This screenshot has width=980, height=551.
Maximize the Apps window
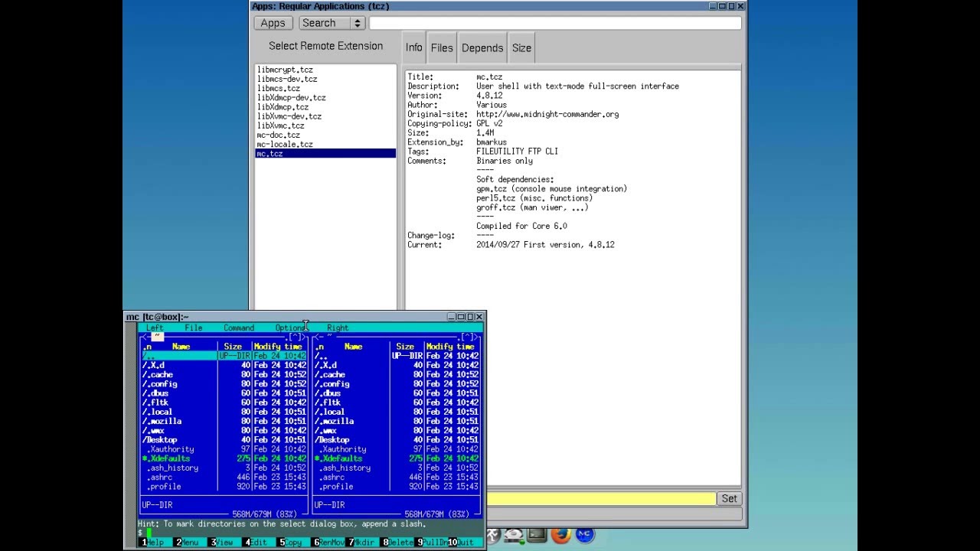(722, 6)
